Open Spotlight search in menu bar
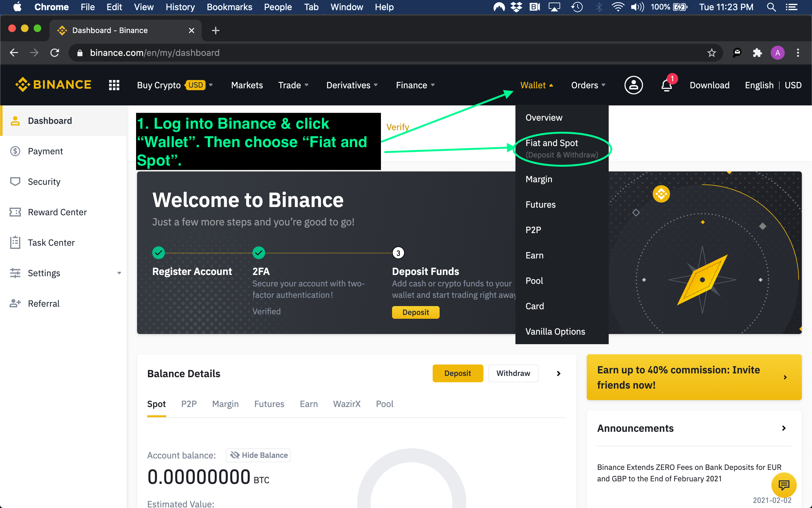812x508 pixels. coord(771,7)
